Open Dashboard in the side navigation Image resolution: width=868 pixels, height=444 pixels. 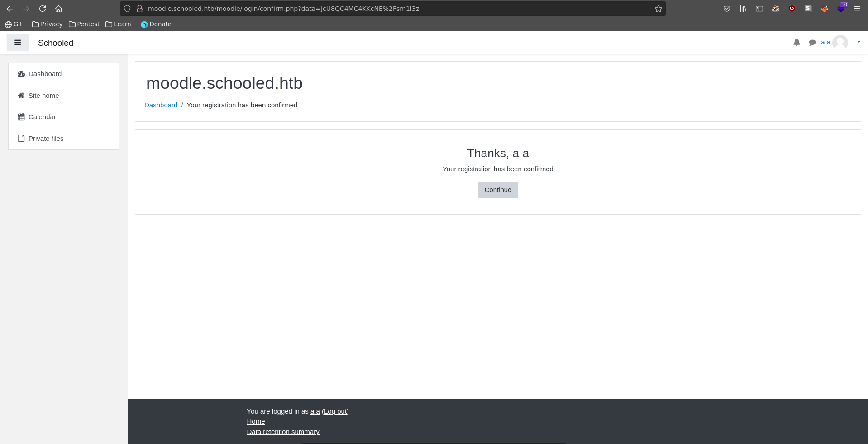tap(45, 74)
